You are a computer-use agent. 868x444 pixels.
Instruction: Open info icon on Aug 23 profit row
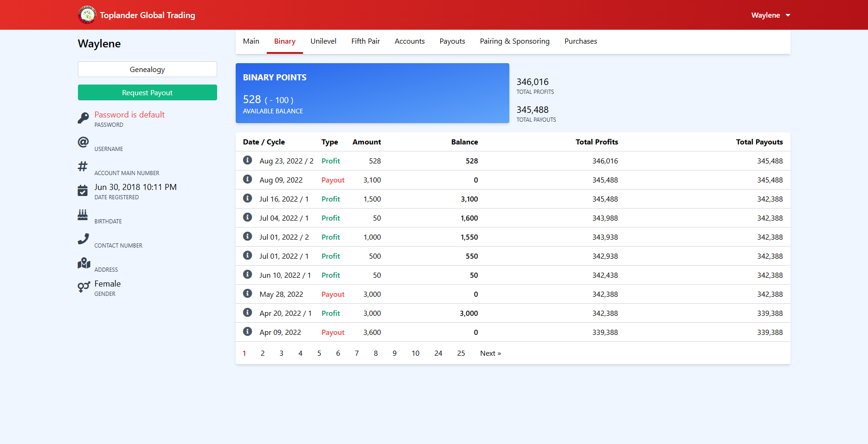[x=247, y=160]
